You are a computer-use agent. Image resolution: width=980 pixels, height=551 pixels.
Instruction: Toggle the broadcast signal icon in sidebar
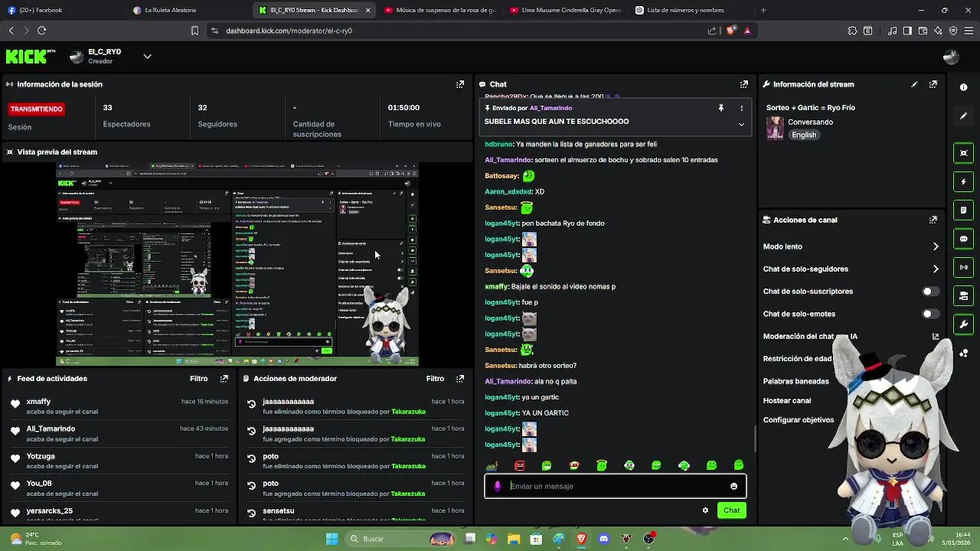pos(964,267)
